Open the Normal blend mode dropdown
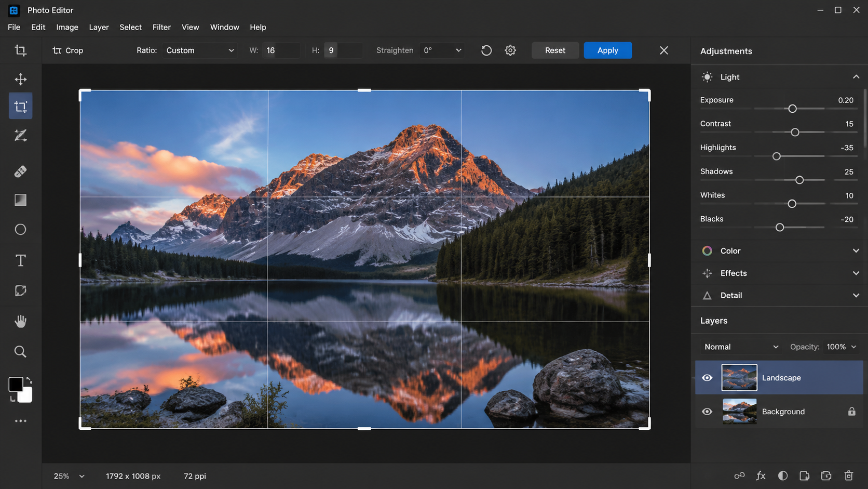Viewport: 868px width, 489px height. [741, 347]
